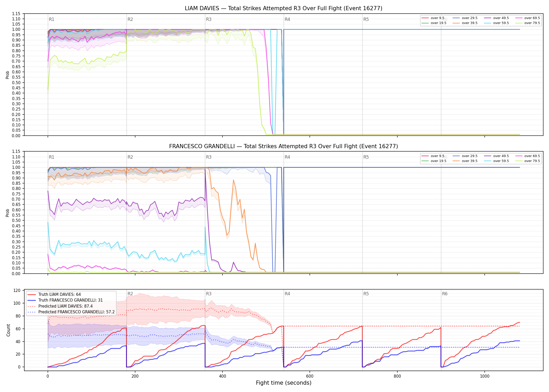Click the R2 marker in the Count chart
The image size is (549, 392).
(130, 294)
